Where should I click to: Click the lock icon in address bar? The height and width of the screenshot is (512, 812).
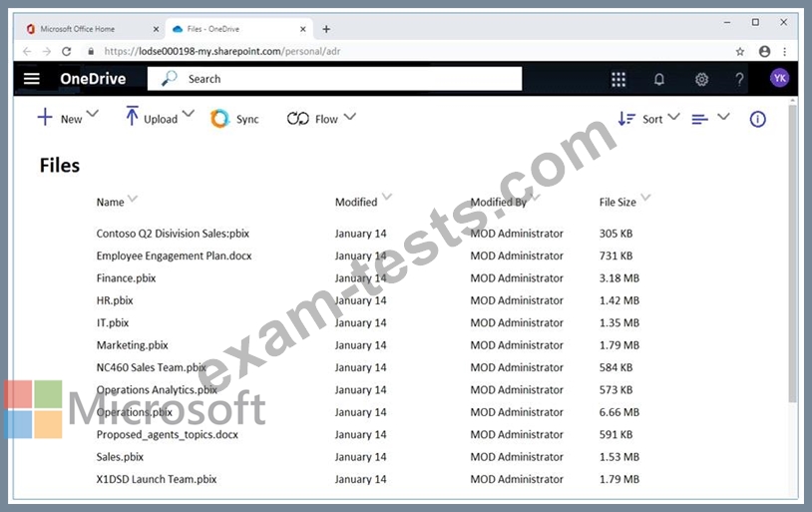point(91,51)
